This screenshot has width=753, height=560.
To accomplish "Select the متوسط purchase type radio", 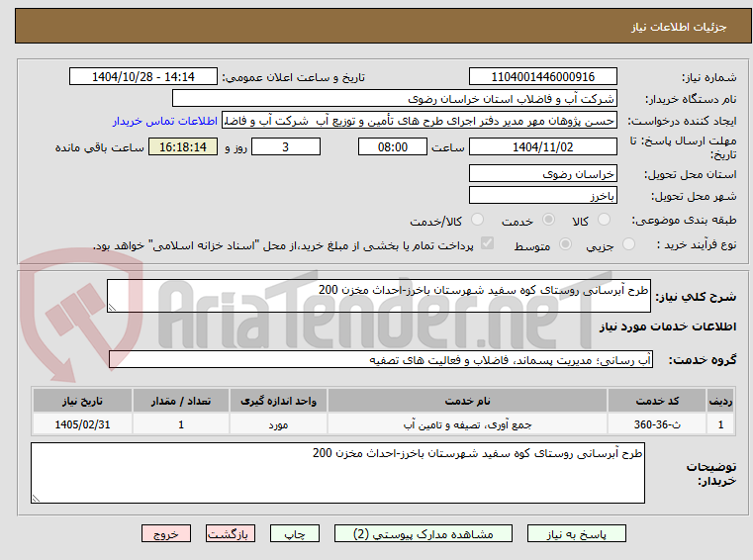I will [x=565, y=244].
